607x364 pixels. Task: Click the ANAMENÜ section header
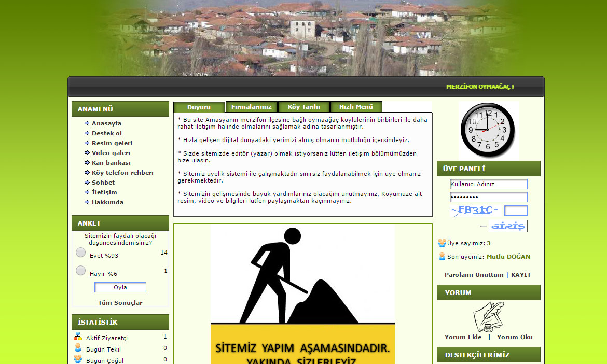coord(120,109)
